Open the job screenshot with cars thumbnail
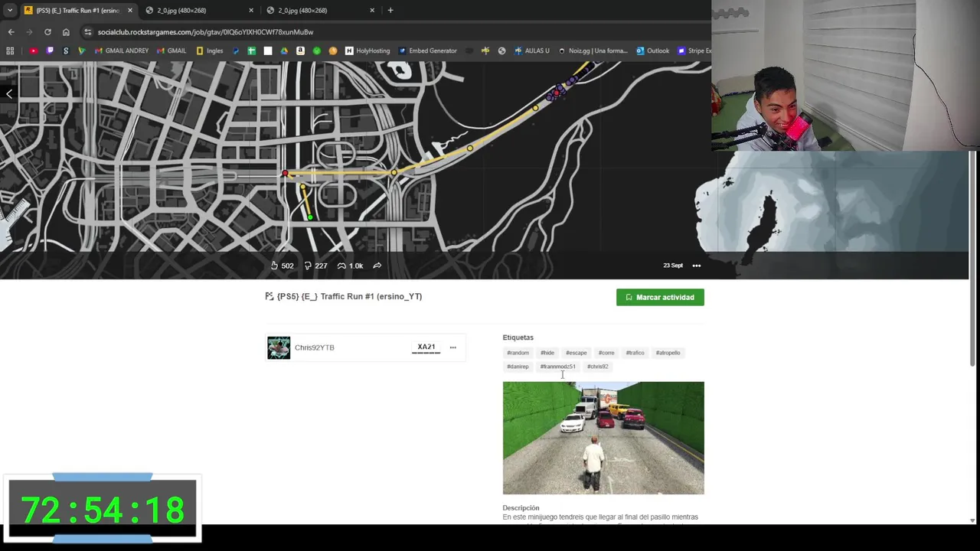980x551 pixels. tap(603, 438)
